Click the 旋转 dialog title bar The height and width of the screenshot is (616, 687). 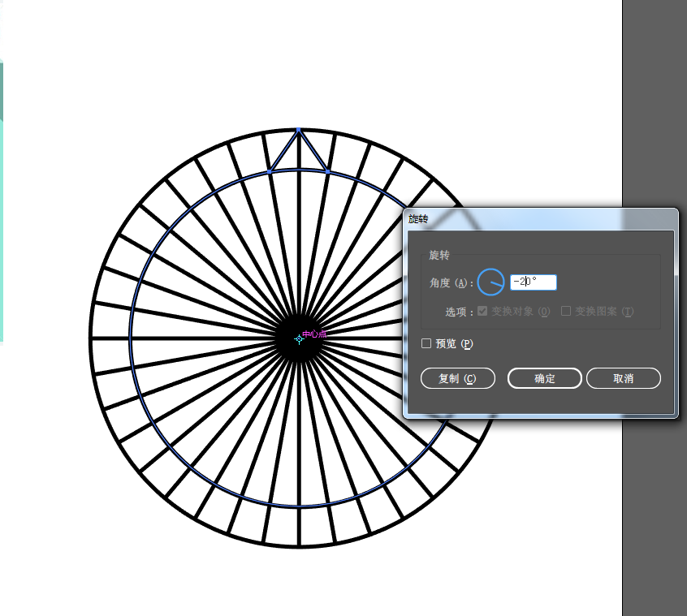[540, 219]
